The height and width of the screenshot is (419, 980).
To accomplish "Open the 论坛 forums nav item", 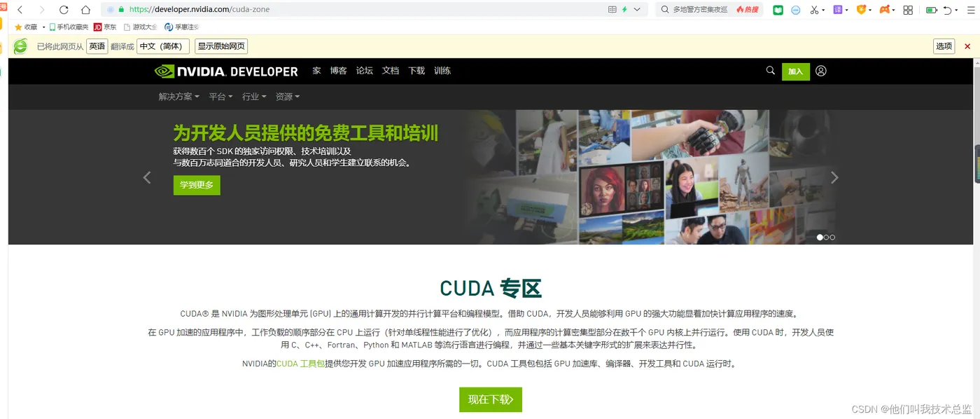I will 364,71.
